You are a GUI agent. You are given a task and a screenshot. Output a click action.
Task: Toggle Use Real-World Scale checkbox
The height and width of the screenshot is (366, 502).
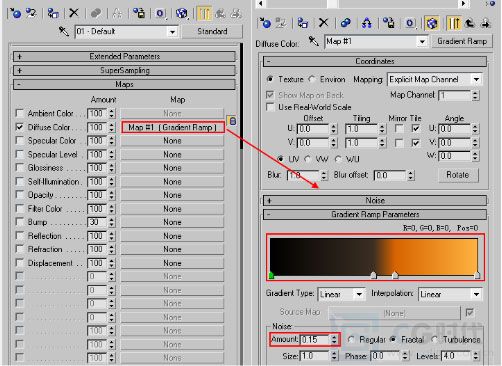tap(270, 107)
